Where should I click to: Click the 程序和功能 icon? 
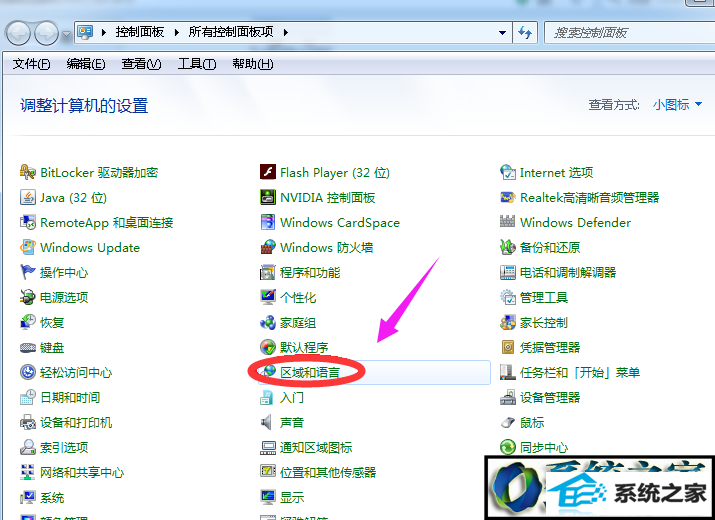tap(268, 272)
